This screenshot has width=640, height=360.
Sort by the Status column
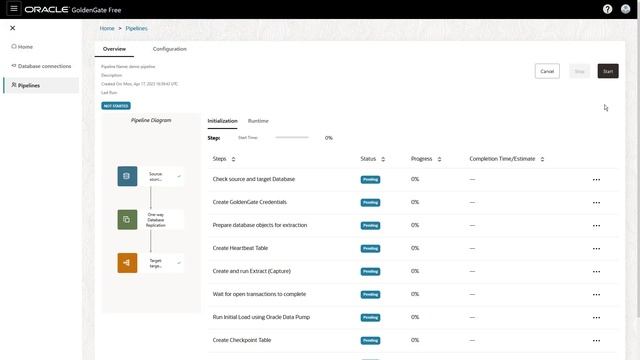pyautogui.click(x=383, y=159)
